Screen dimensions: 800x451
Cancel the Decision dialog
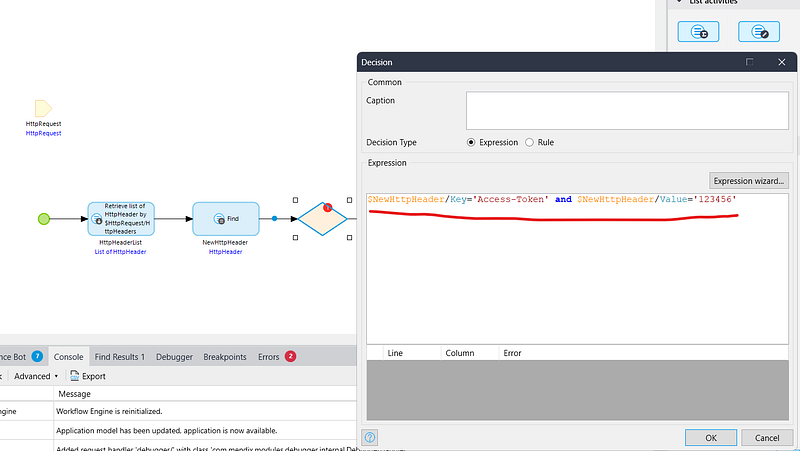click(x=766, y=437)
